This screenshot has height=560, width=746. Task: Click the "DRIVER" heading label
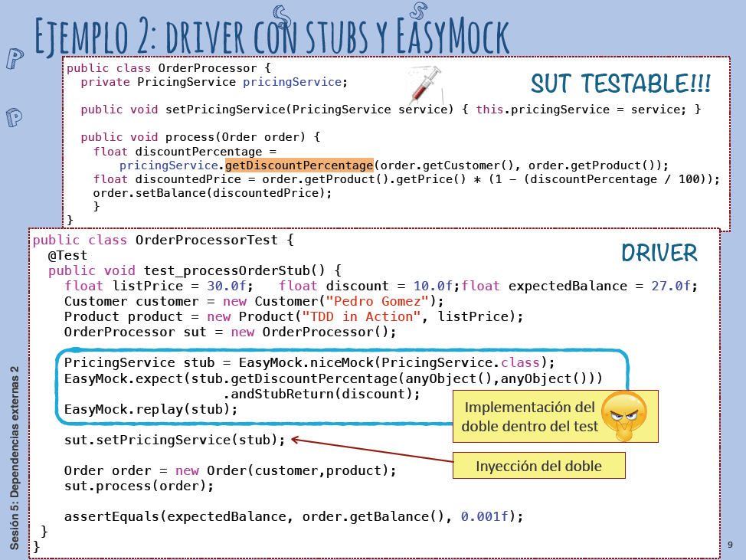click(659, 253)
